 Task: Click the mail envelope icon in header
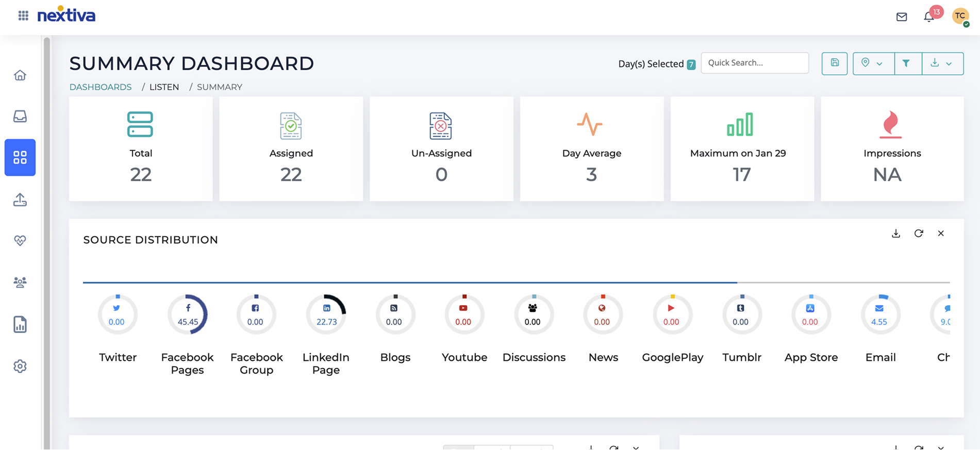click(901, 17)
